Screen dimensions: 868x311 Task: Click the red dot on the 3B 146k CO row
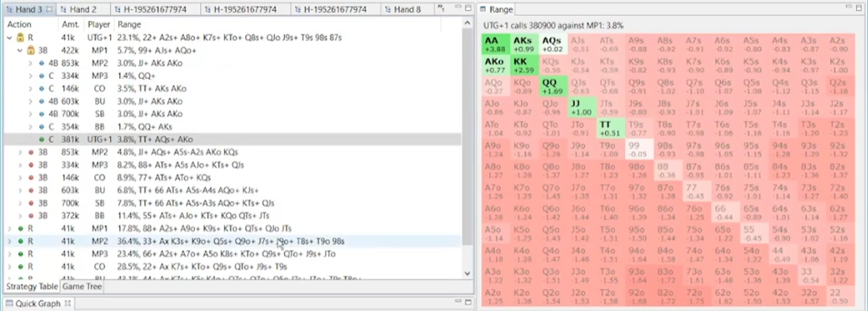[31, 177]
